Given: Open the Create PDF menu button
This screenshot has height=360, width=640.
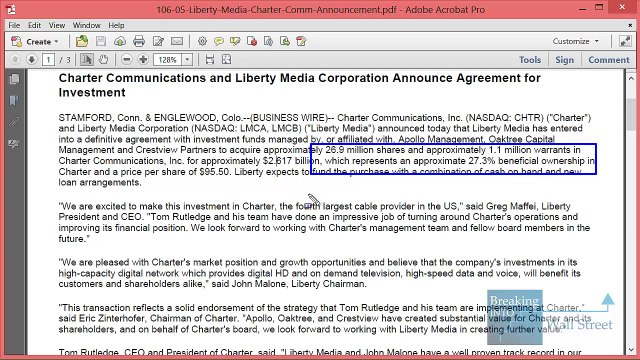Looking at the screenshot, I should (35, 41).
